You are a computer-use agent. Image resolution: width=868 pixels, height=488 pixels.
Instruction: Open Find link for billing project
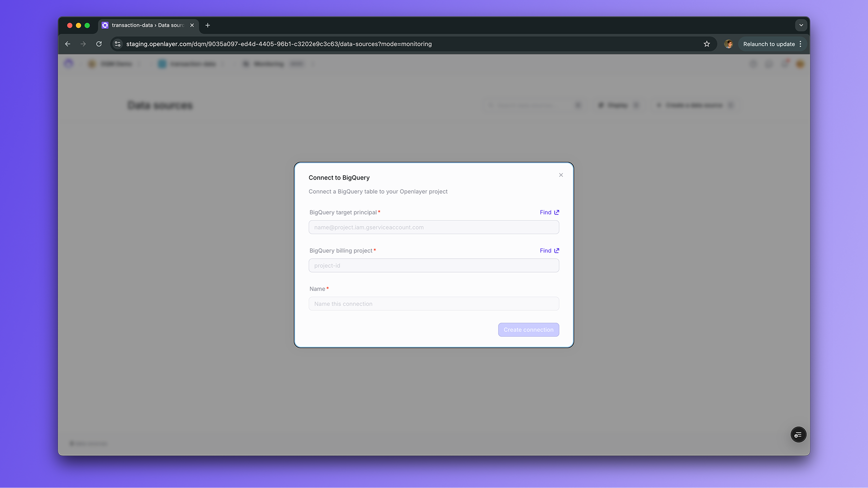[549, 251]
